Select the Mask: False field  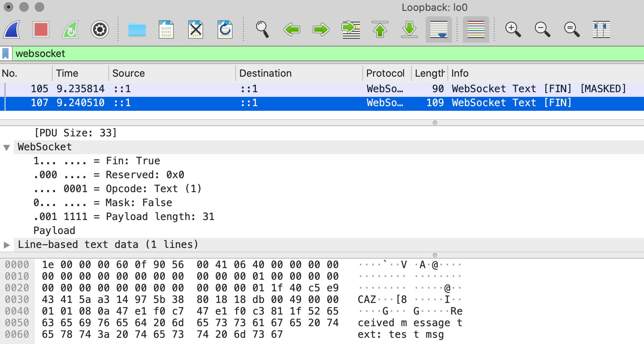(103, 203)
